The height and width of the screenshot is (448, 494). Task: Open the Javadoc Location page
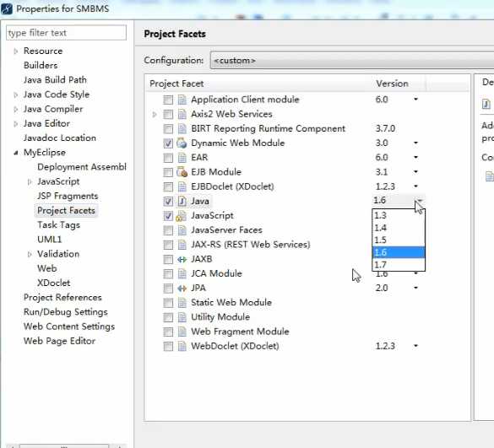(x=60, y=138)
